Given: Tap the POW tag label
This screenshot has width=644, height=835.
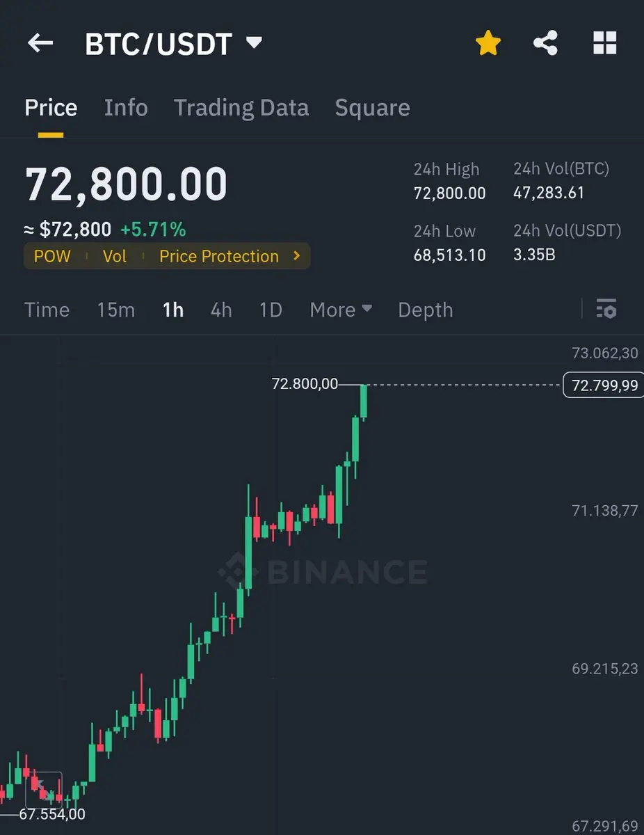Looking at the screenshot, I should [52, 256].
